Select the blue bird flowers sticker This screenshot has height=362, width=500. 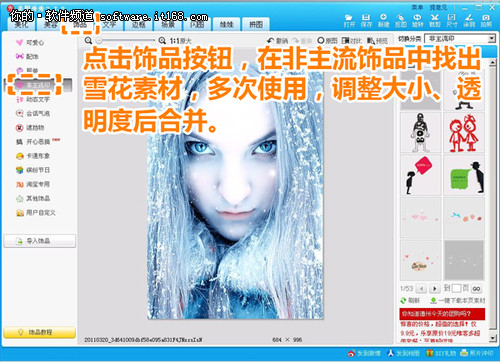pos(464,217)
